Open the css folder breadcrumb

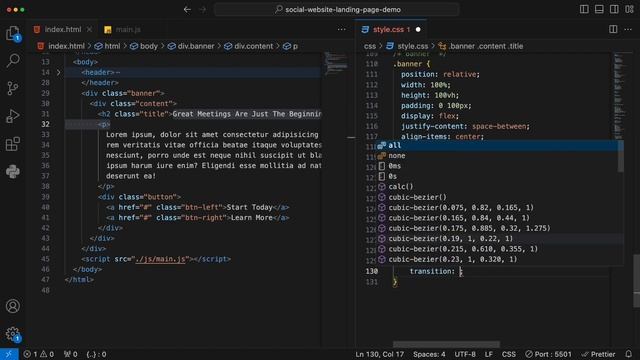pyautogui.click(x=370, y=46)
